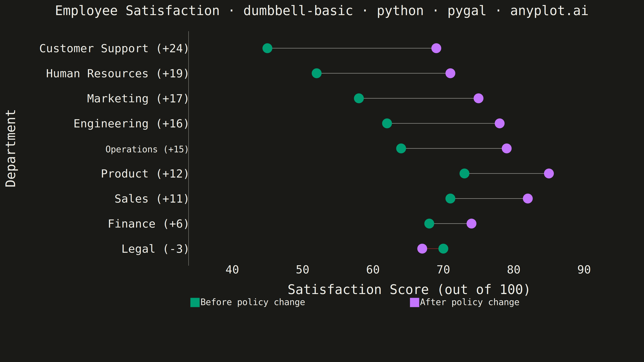The width and height of the screenshot is (644, 362).
Task: Click the 70 tick on the x-axis
Action: pos(443,270)
